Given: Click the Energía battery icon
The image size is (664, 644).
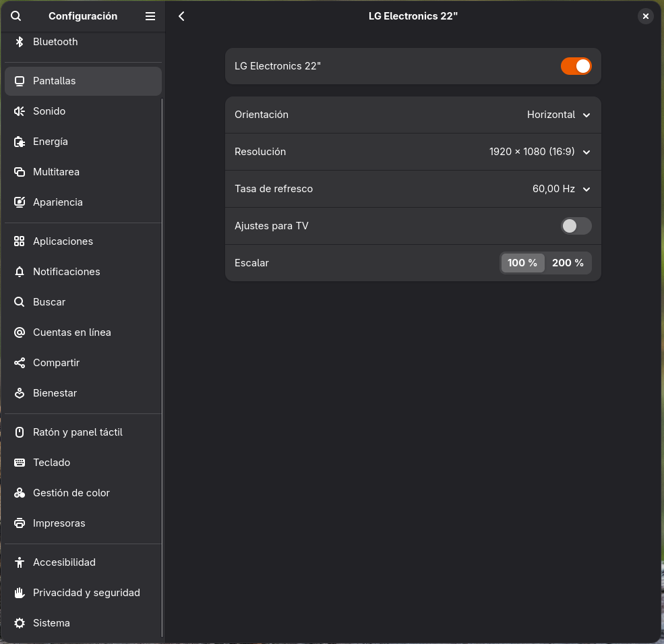Looking at the screenshot, I should pyautogui.click(x=20, y=142).
